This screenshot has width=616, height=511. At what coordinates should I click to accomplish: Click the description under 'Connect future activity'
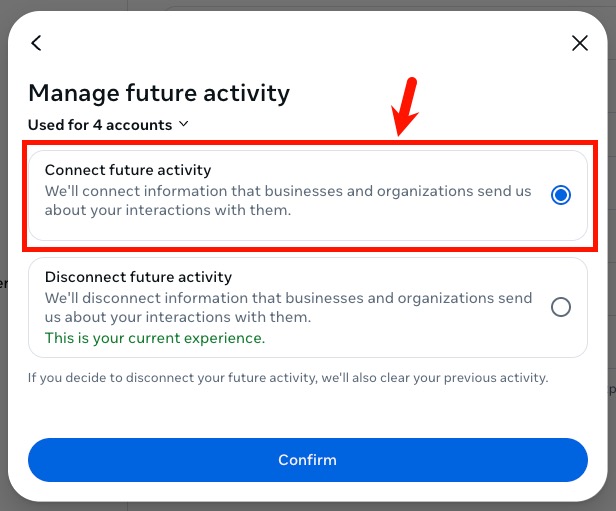coord(290,200)
